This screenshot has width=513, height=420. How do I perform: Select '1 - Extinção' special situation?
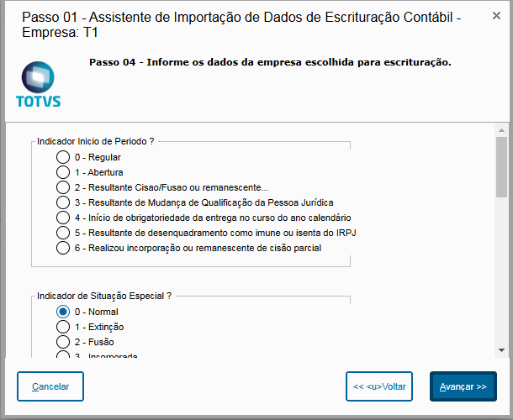pos(63,327)
